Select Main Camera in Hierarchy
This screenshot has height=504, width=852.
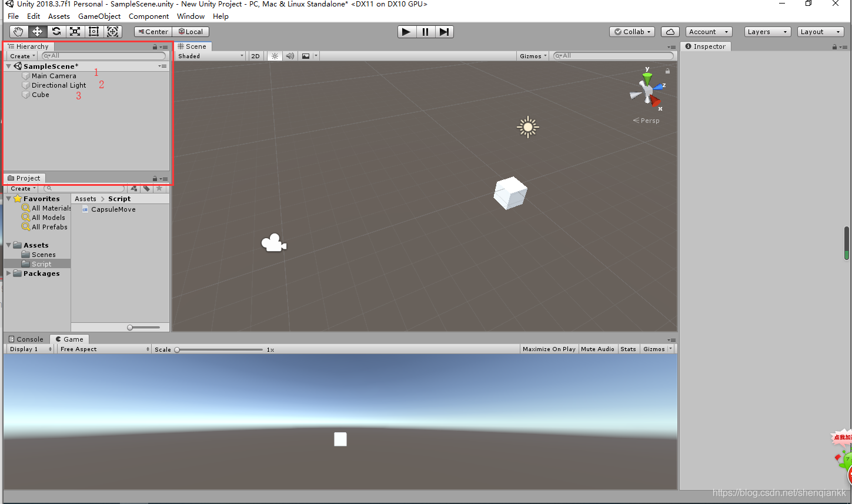[54, 76]
